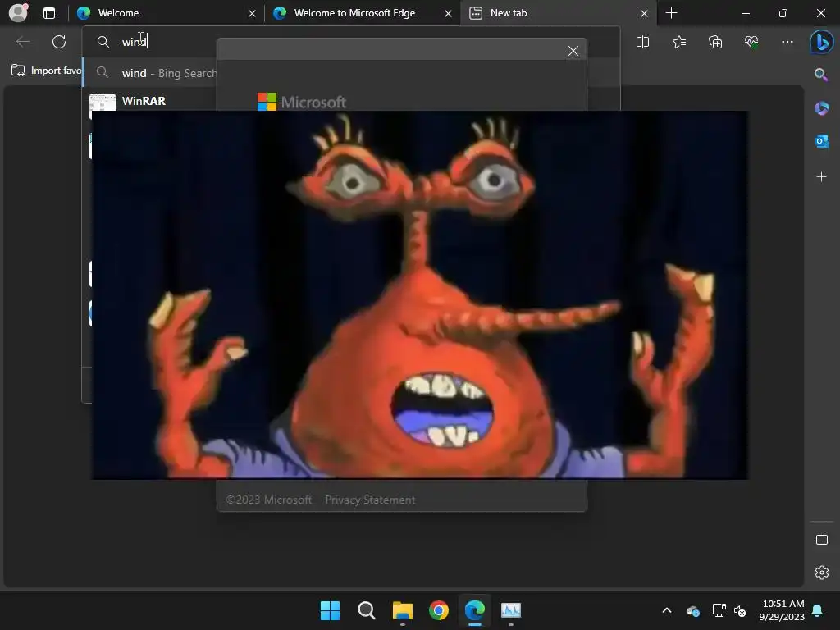
Task: Open clock showing 10:51 AM
Action: [x=782, y=610]
